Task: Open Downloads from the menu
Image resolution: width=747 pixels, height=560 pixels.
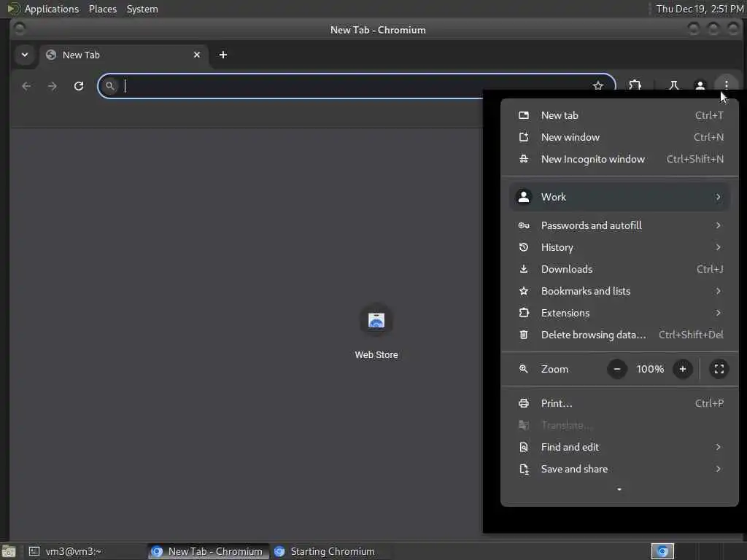Action: click(620, 269)
